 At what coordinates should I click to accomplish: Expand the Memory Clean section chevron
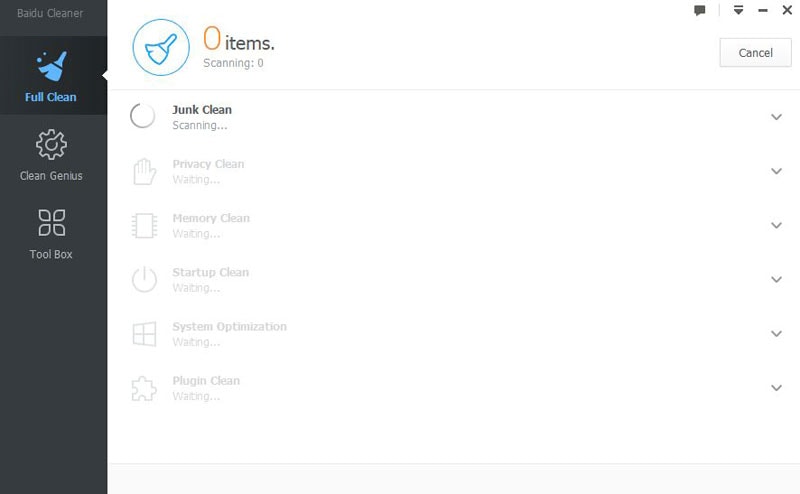point(776,225)
